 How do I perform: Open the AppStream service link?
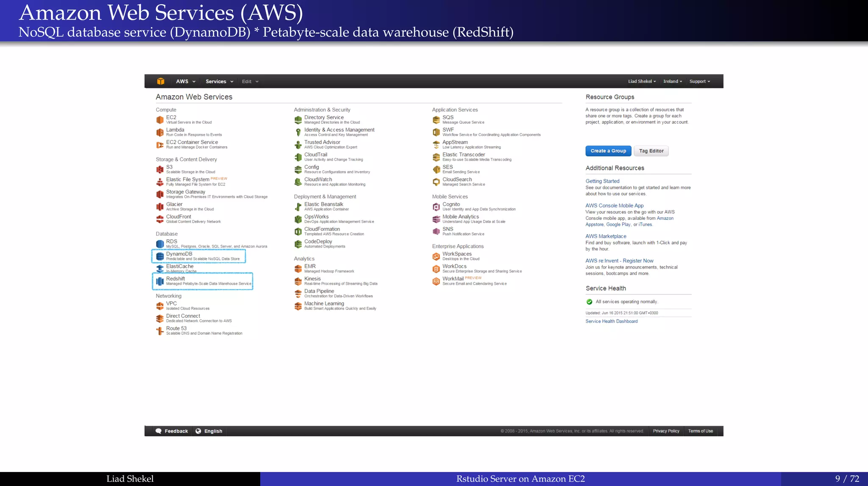point(455,142)
